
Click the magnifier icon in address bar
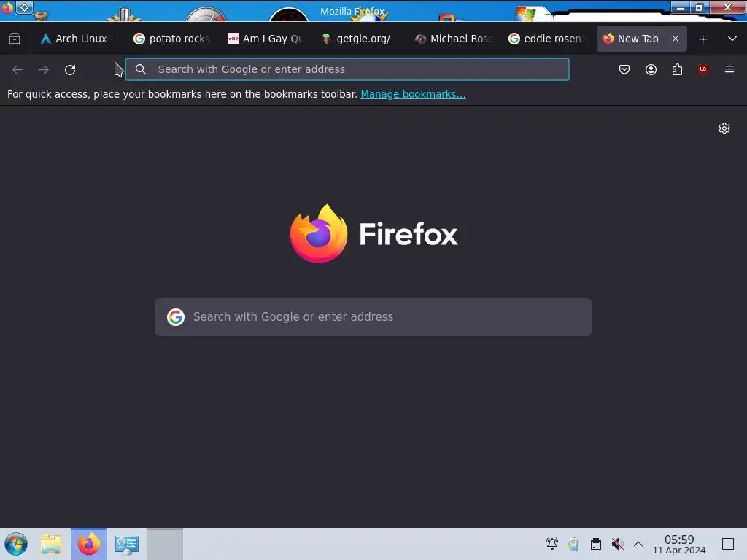(x=141, y=69)
